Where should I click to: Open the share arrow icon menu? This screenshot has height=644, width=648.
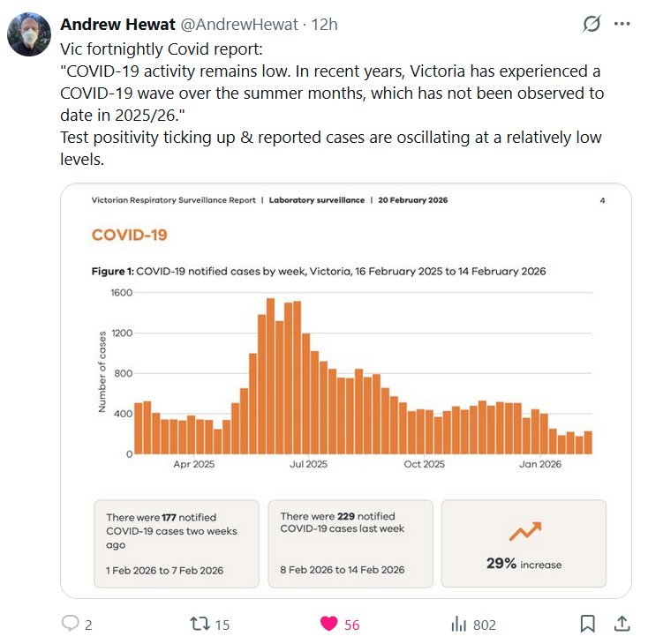click(x=621, y=624)
